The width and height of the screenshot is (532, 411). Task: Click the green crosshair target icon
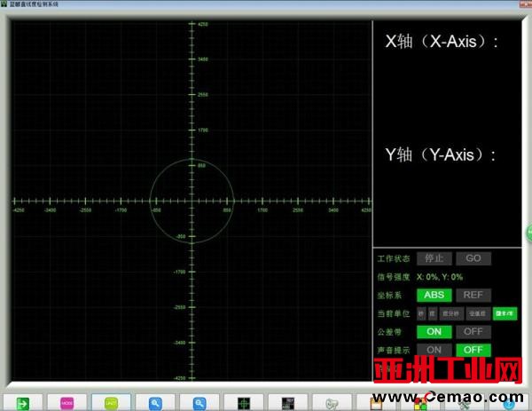click(x=244, y=404)
